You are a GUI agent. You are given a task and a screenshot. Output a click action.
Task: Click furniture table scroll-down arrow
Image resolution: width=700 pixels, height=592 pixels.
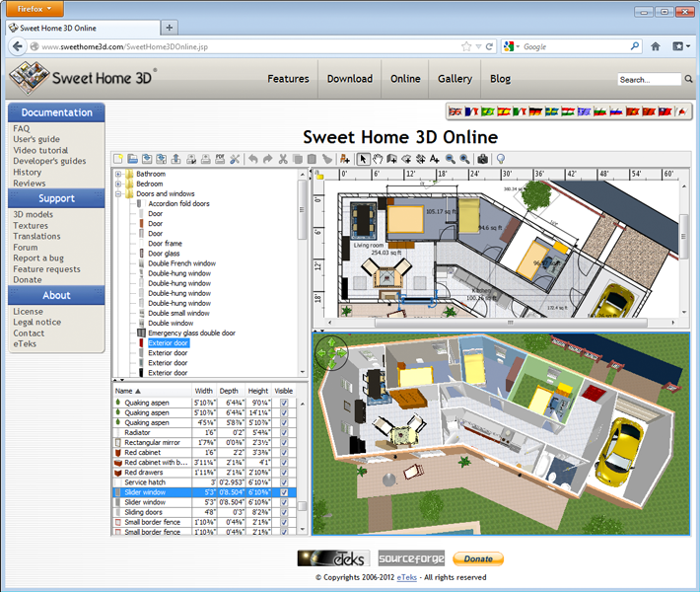pos(303,529)
